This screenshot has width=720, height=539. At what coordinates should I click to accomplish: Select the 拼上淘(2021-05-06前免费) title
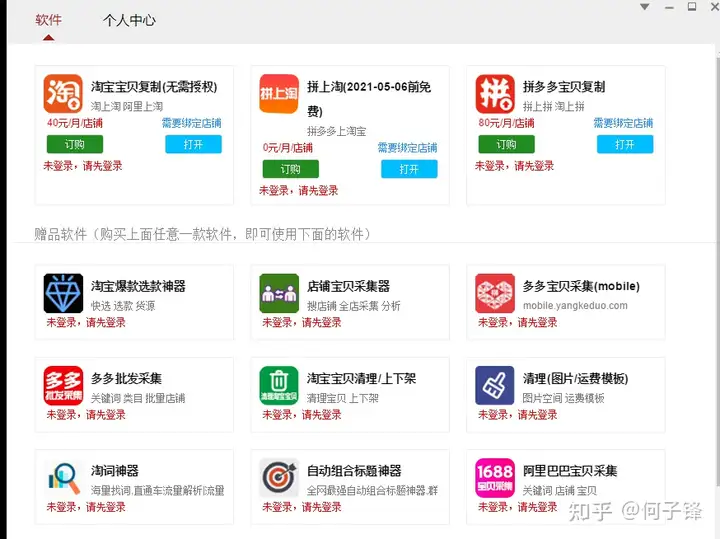[369, 99]
